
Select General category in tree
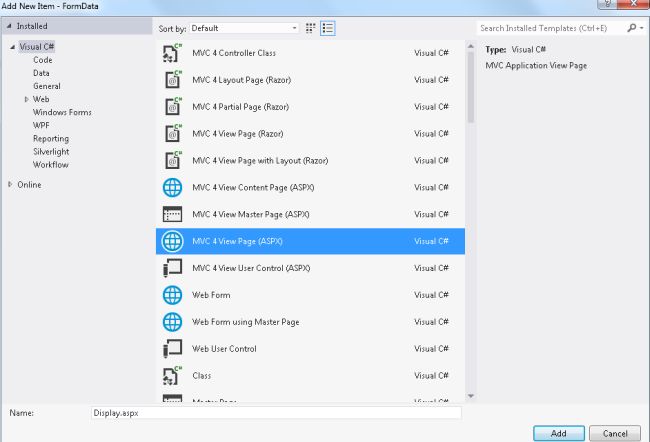click(47, 86)
